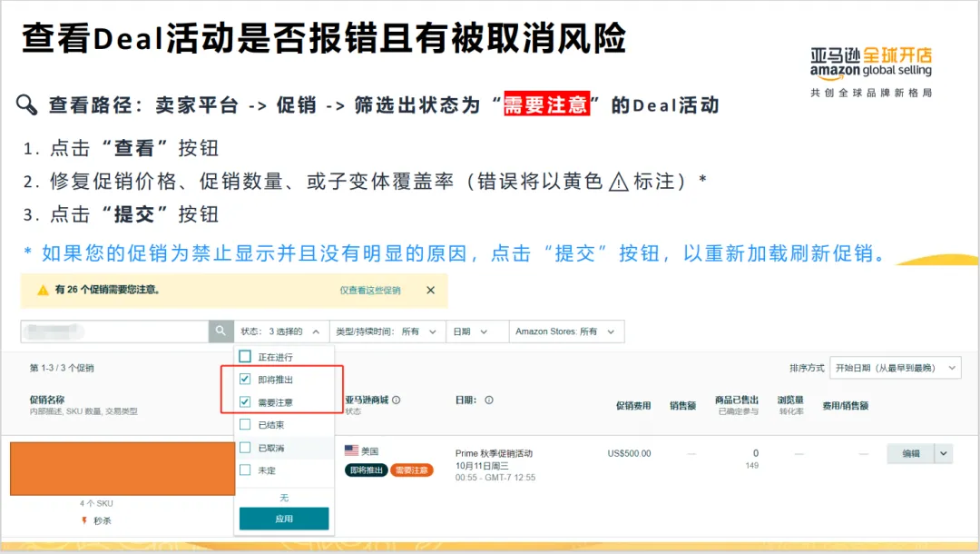Open the Amazon Stores filter dropdown
This screenshot has width=980, height=554.
(566, 331)
